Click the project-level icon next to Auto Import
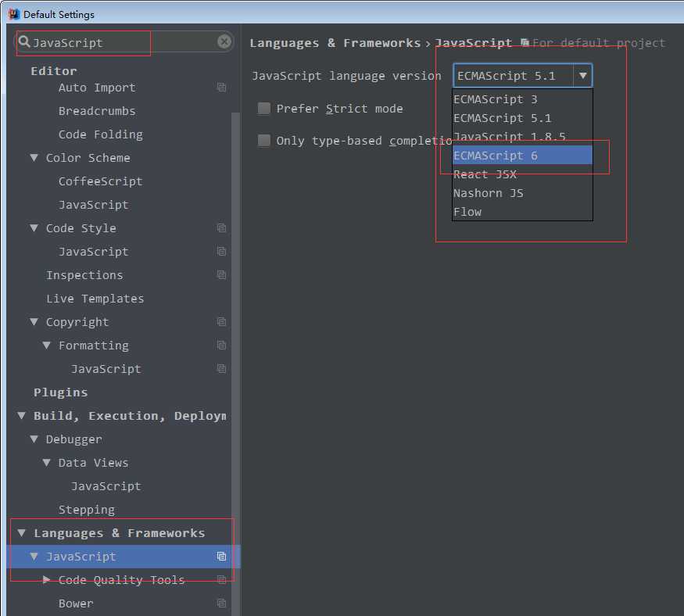The width and height of the screenshot is (684, 616). pyautogui.click(x=221, y=88)
